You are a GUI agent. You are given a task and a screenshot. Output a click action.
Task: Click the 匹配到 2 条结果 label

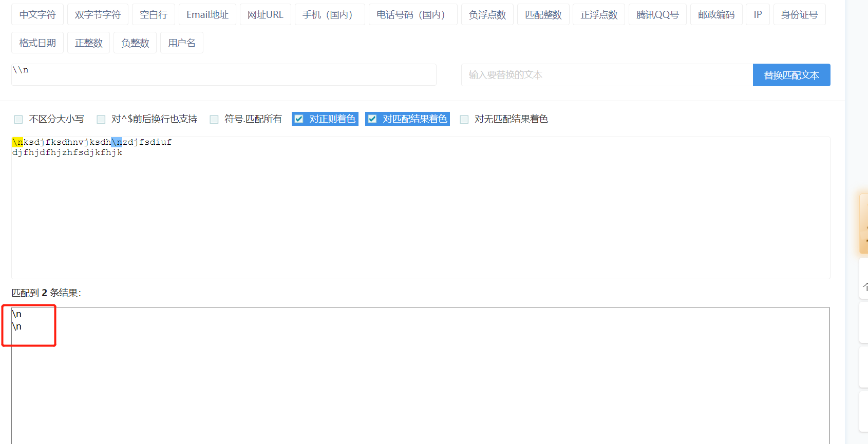click(x=46, y=293)
